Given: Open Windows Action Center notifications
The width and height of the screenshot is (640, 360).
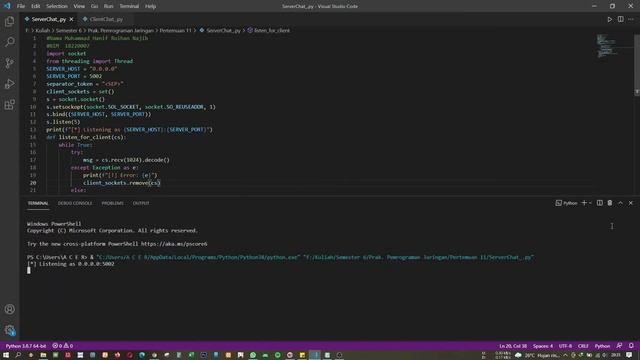Looking at the screenshot, I should (x=629, y=355).
